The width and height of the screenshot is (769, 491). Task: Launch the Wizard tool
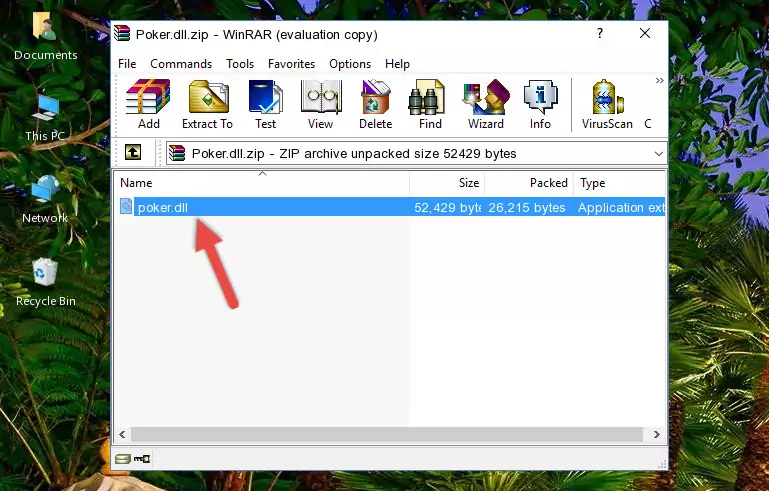486,104
